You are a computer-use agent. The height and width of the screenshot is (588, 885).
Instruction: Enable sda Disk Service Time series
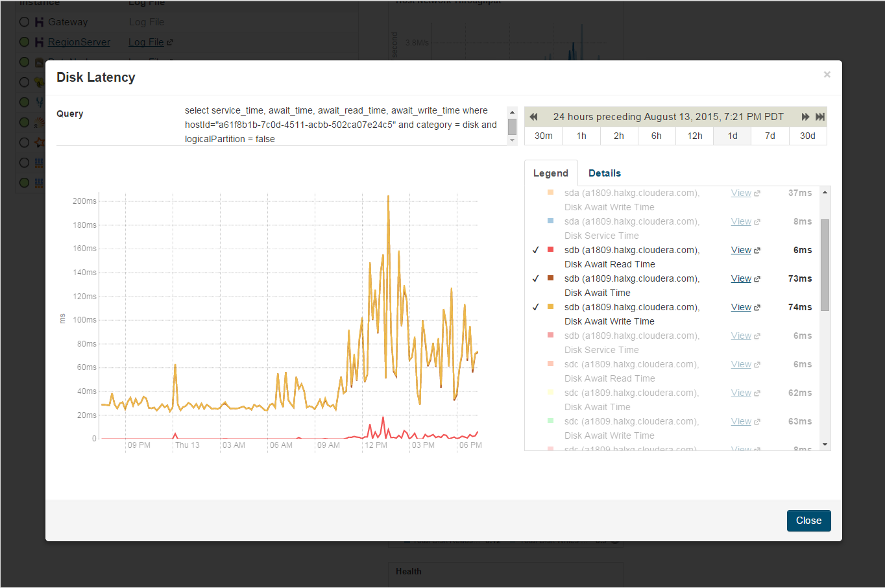point(631,228)
